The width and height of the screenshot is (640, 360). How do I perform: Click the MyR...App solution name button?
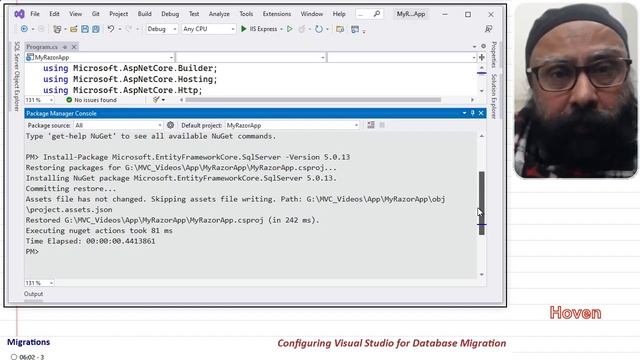[x=411, y=14]
